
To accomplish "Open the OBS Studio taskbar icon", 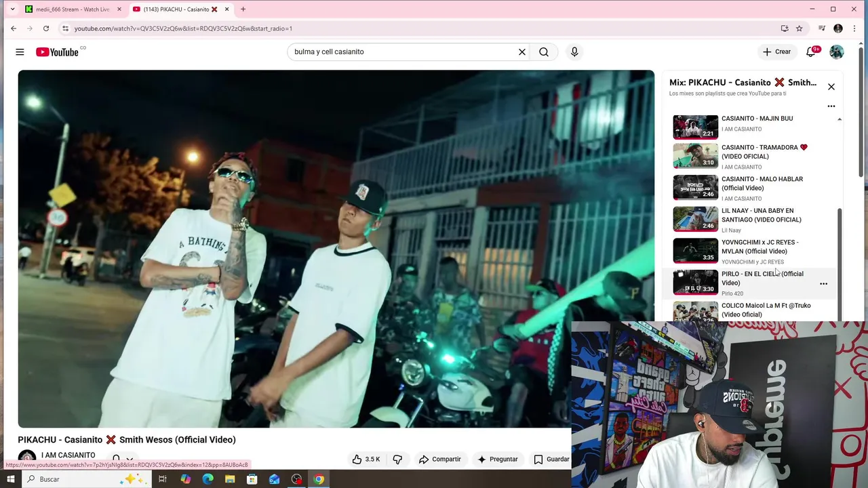I will pyautogui.click(x=297, y=479).
